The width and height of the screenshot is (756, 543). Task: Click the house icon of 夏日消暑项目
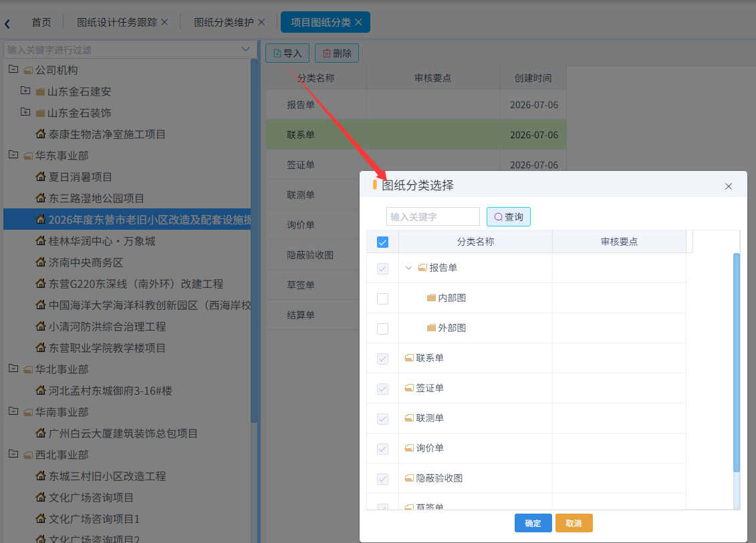[x=41, y=176]
